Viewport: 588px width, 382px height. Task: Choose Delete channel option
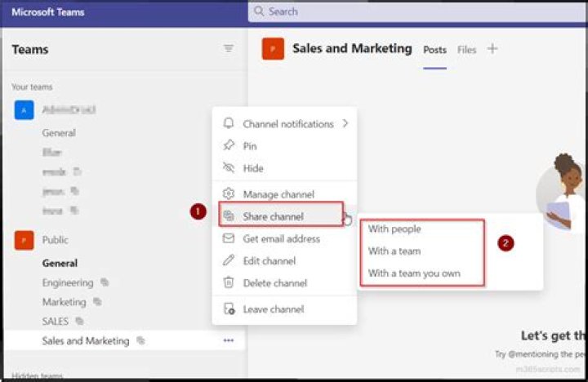(x=284, y=282)
